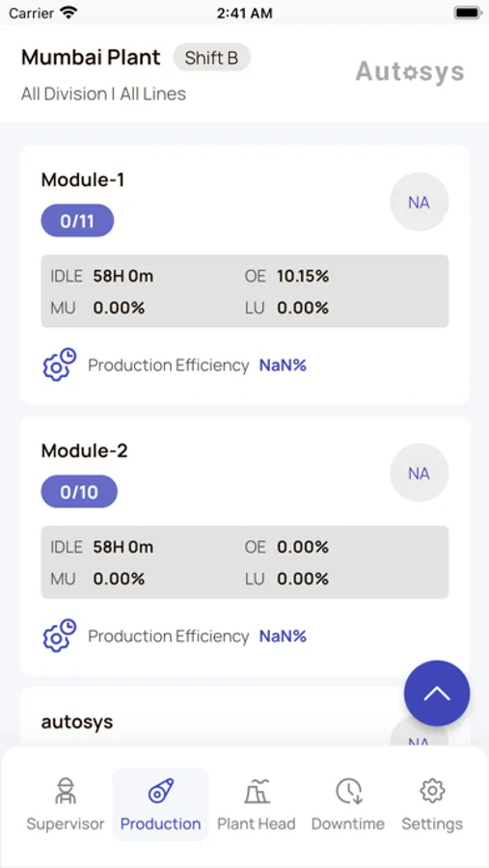Tap Module-2 production efficiency gear icon

coord(60,635)
